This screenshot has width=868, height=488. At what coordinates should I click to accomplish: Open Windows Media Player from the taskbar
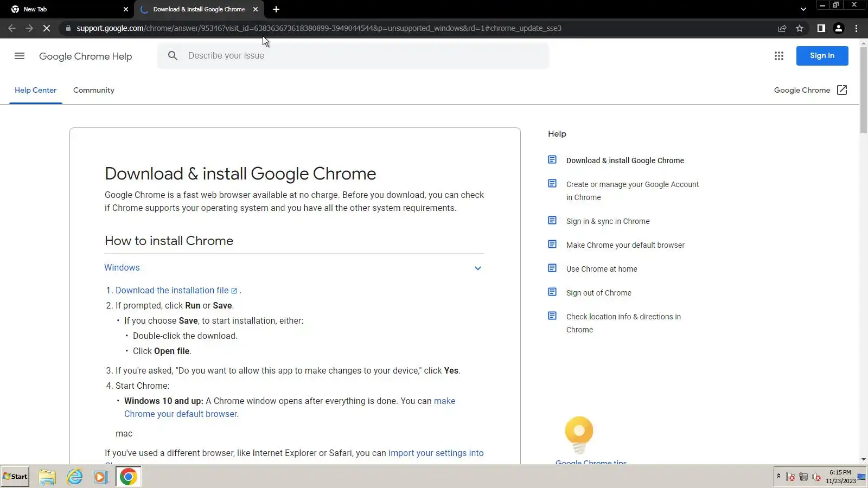tap(100, 477)
